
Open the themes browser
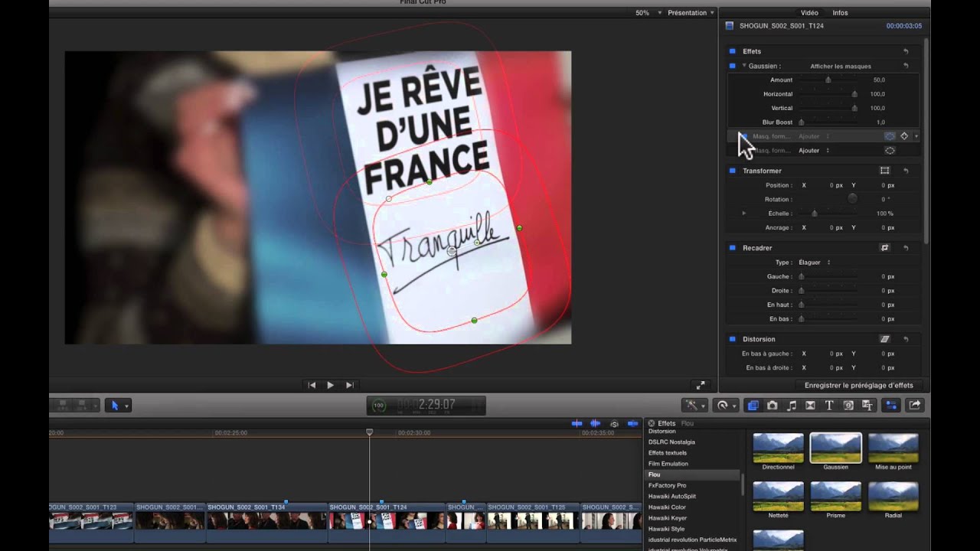(x=867, y=406)
